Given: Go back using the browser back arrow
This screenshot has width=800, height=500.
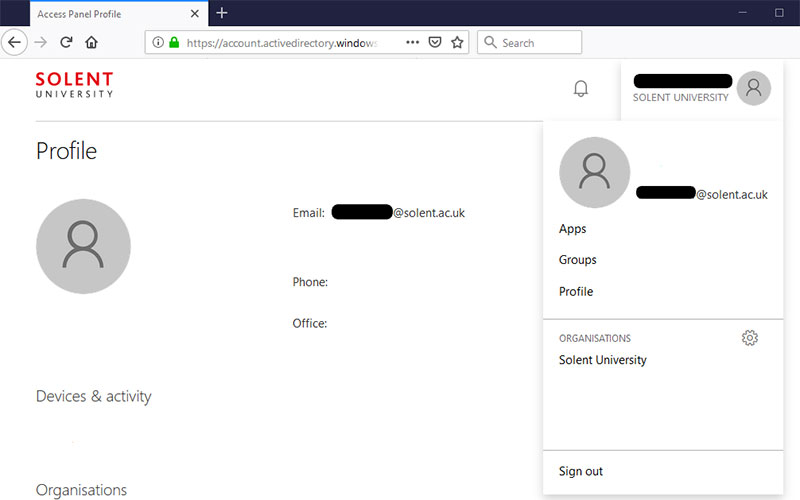Looking at the screenshot, I should click(14, 42).
